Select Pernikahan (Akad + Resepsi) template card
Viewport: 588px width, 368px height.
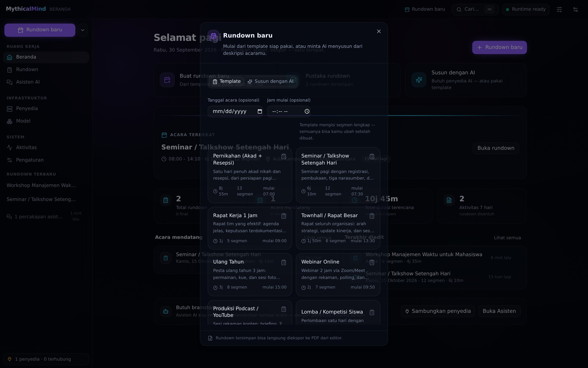(250, 175)
